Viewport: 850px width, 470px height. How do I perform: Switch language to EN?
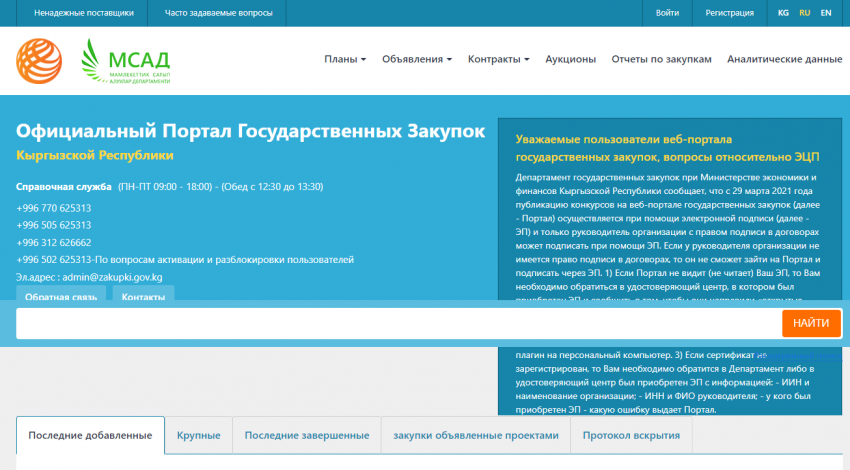(825, 13)
